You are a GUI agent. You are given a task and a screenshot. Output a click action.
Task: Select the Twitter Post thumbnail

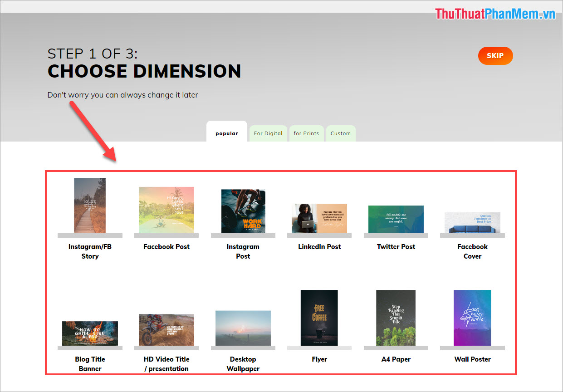point(396,219)
